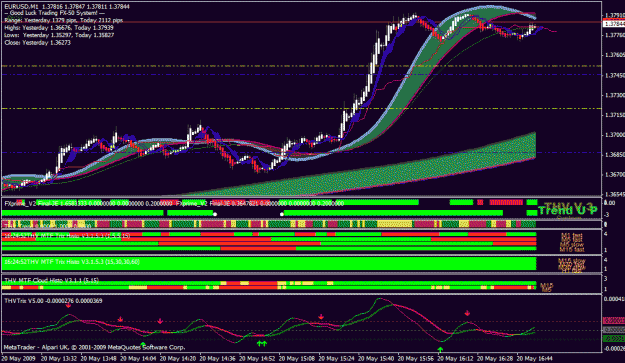Select the Close Yesterday 1.36273 line

point(37,43)
